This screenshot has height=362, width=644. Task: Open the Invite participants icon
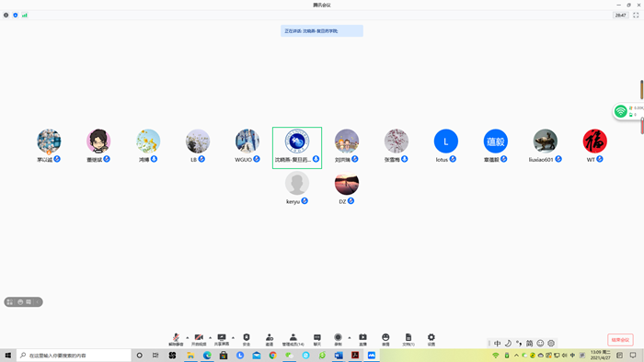(270, 339)
